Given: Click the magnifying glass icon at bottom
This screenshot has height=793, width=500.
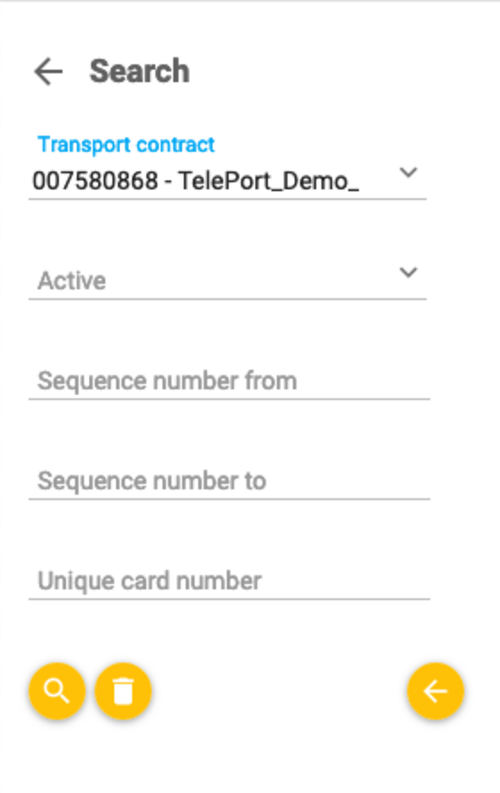Looking at the screenshot, I should pyautogui.click(x=57, y=691).
